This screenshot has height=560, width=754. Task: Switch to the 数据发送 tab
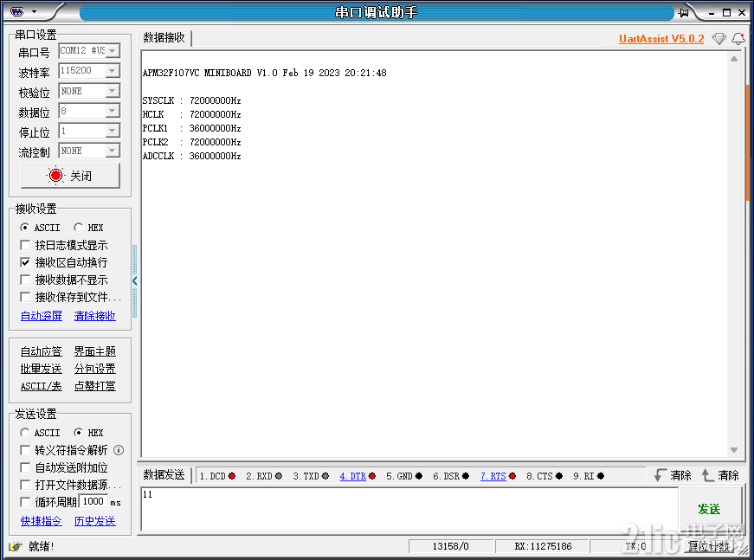point(164,475)
